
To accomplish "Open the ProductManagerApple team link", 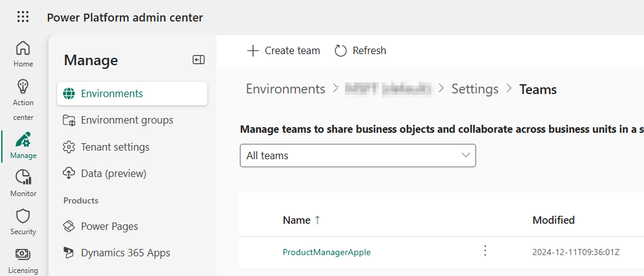I will click(x=327, y=252).
